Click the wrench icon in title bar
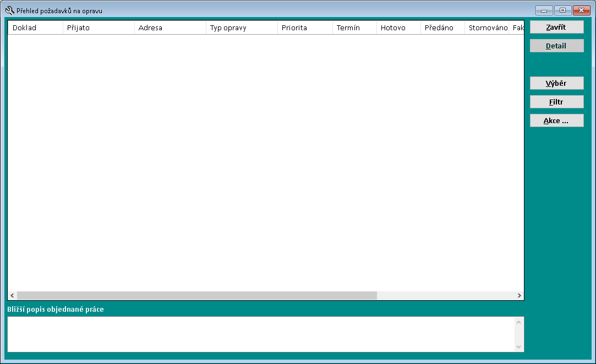Screen dimensions: 596x364 (9, 10)
